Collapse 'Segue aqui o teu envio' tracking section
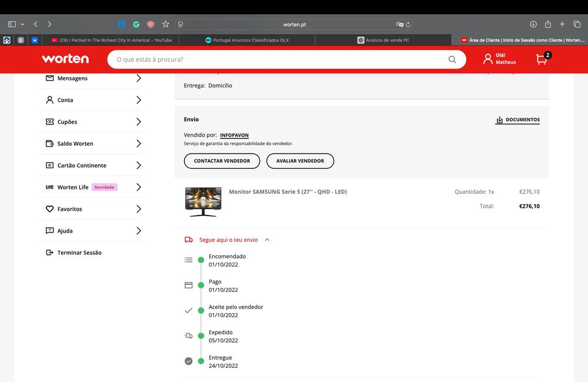 267,240
